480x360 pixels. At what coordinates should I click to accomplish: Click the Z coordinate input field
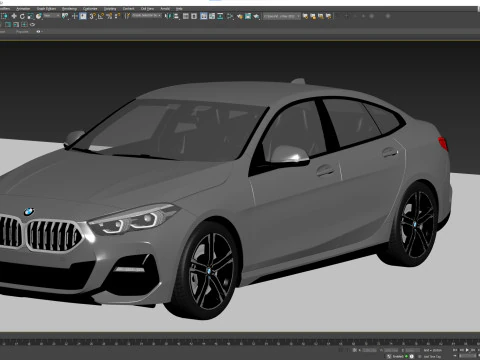coord(413,350)
